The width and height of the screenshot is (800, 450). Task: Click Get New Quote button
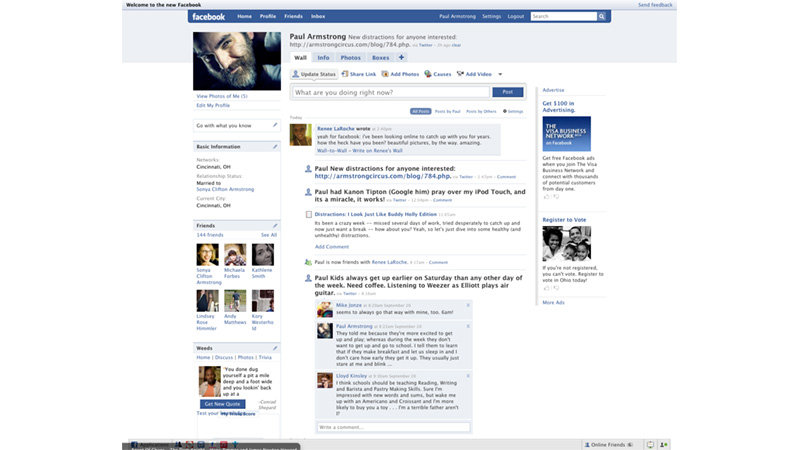tap(222, 404)
